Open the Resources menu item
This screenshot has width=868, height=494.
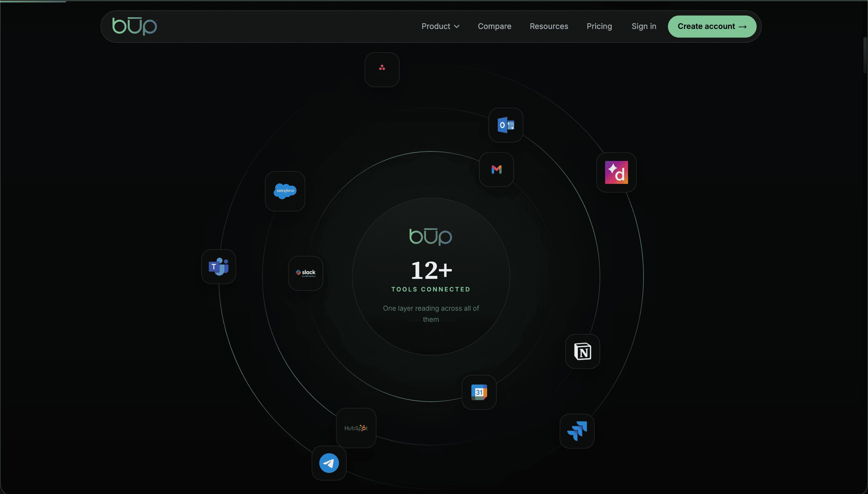(549, 26)
